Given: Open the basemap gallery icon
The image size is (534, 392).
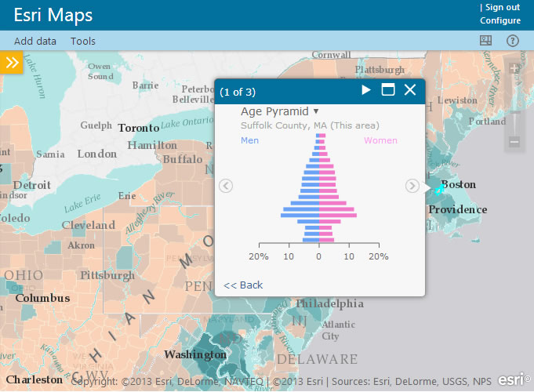Looking at the screenshot, I should tap(485, 41).
